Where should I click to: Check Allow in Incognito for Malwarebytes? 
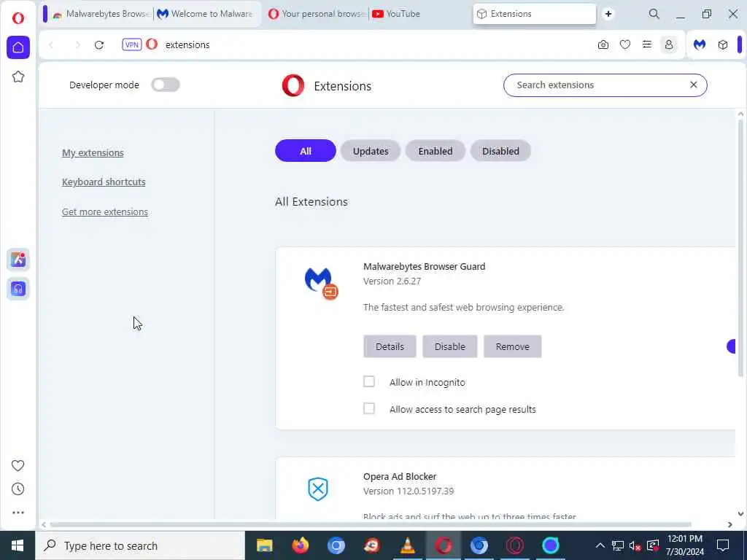point(368,381)
